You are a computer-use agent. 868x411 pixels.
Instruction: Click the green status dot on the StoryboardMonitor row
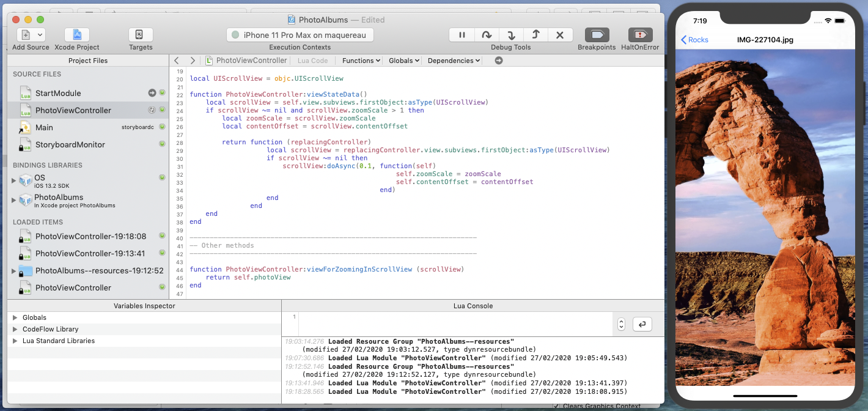(x=163, y=144)
